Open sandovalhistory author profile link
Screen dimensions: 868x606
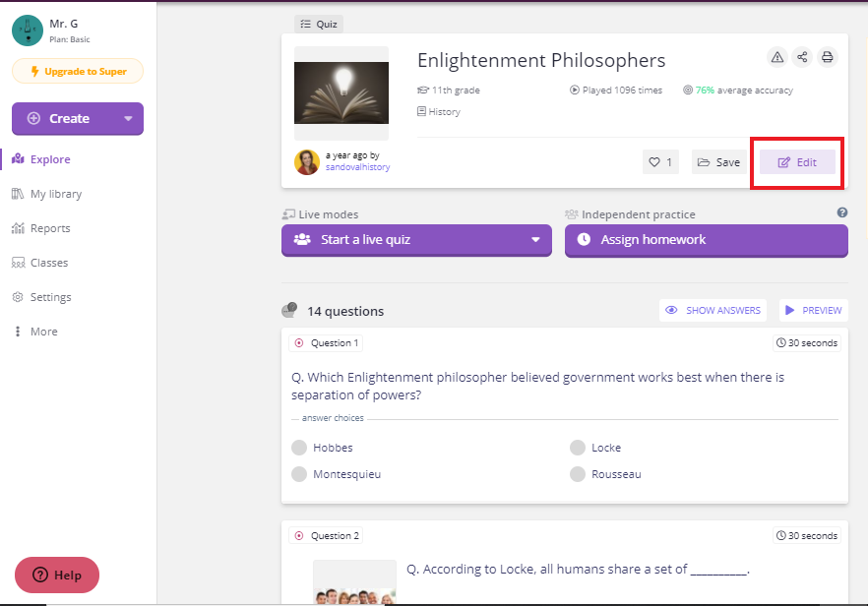pos(357,167)
